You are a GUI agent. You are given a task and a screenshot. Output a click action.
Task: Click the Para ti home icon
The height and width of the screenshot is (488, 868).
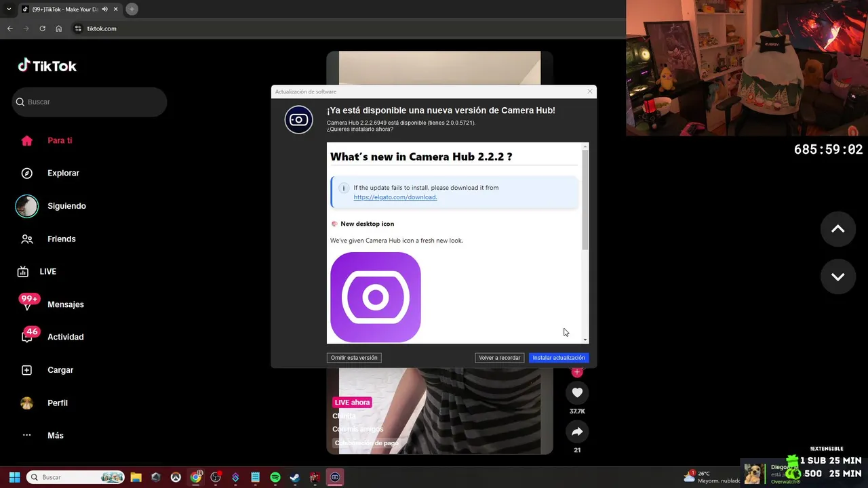[x=27, y=140]
